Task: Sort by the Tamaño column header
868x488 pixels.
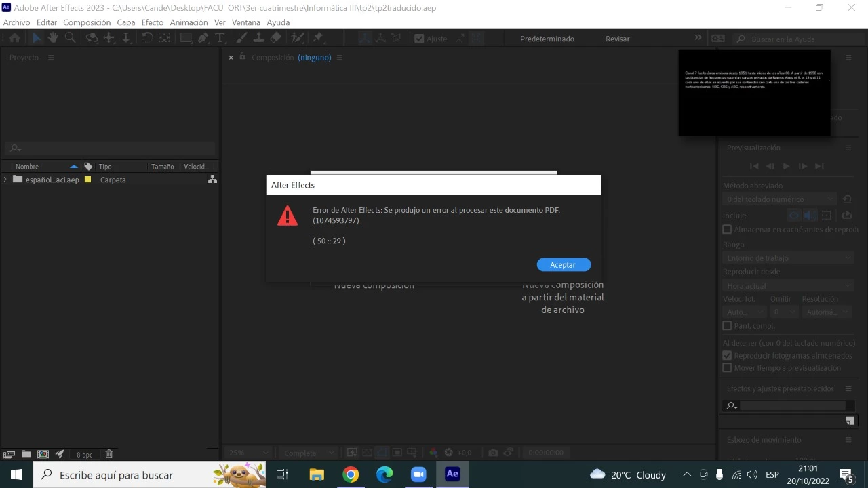Action: coord(163,167)
